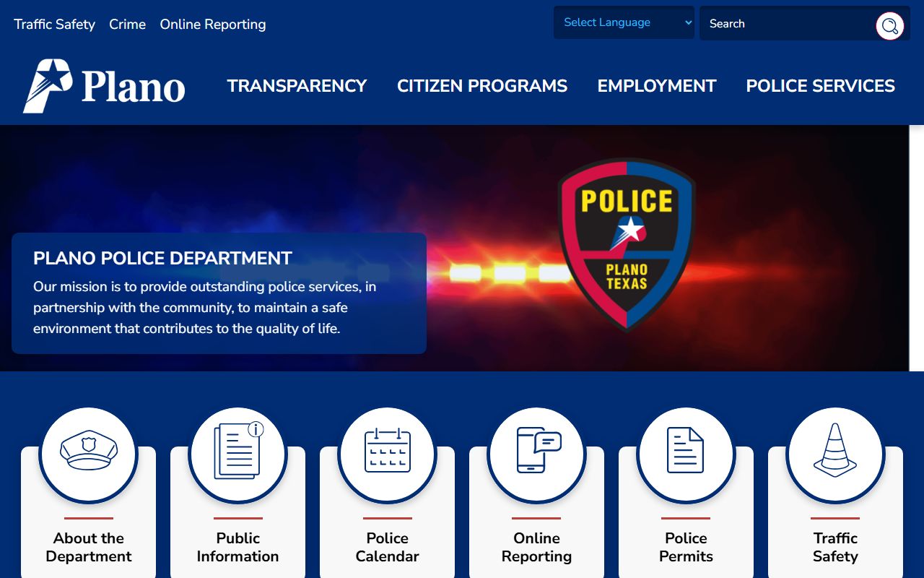Click the Online Reporting card label
The height and width of the screenshot is (578, 924).
pyautogui.click(x=536, y=547)
